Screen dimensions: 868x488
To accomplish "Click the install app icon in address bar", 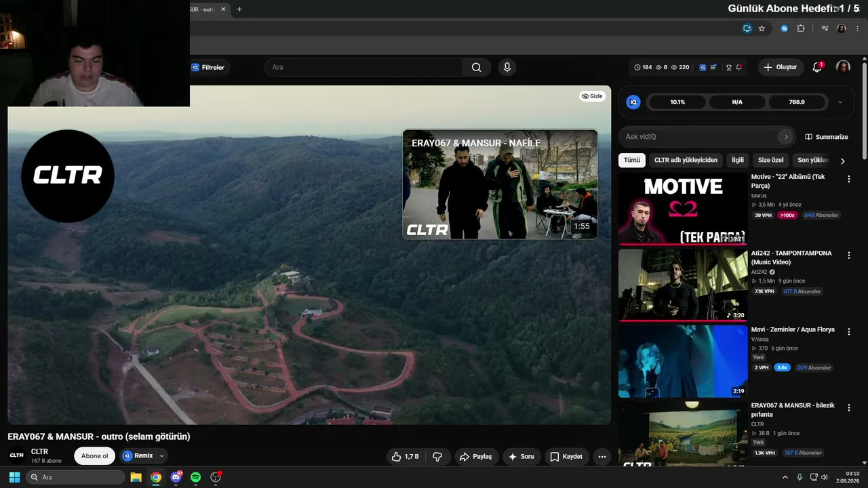I will [747, 28].
